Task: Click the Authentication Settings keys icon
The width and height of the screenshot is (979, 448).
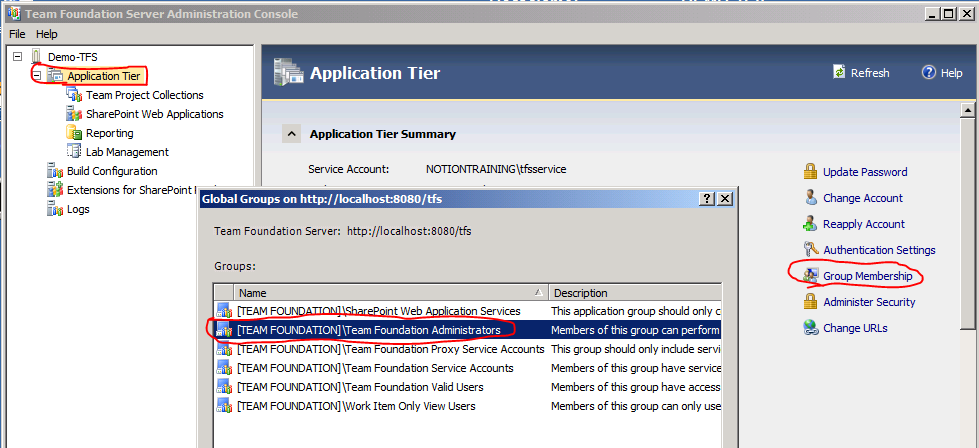Action: click(x=810, y=250)
